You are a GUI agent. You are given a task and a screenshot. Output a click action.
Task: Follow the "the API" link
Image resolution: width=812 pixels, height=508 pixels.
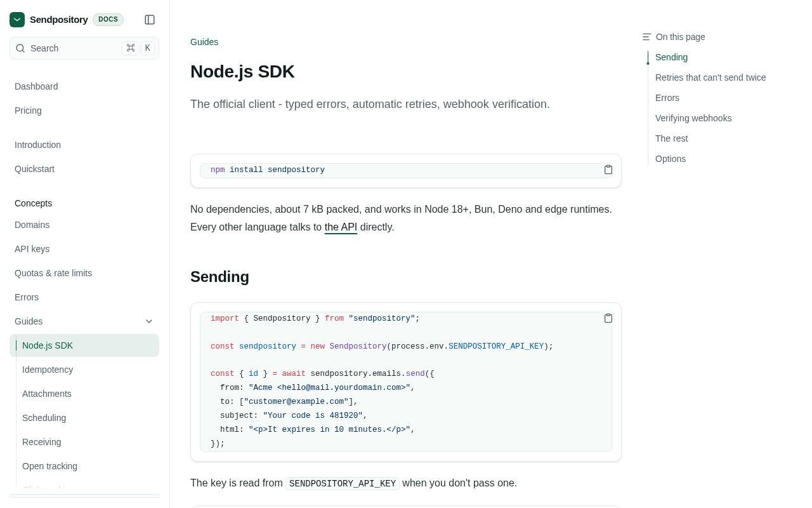(341, 227)
